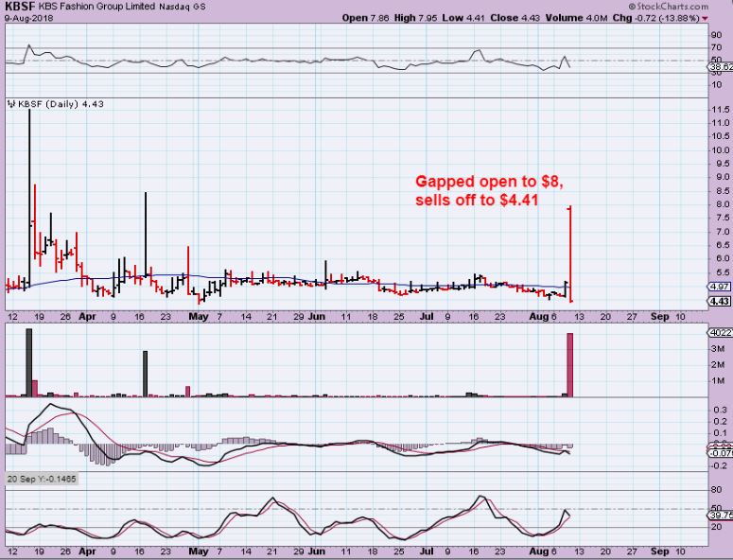Click the 11.5 price axis label
Viewport: 733px width, 560px height.
[x=721, y=110]
